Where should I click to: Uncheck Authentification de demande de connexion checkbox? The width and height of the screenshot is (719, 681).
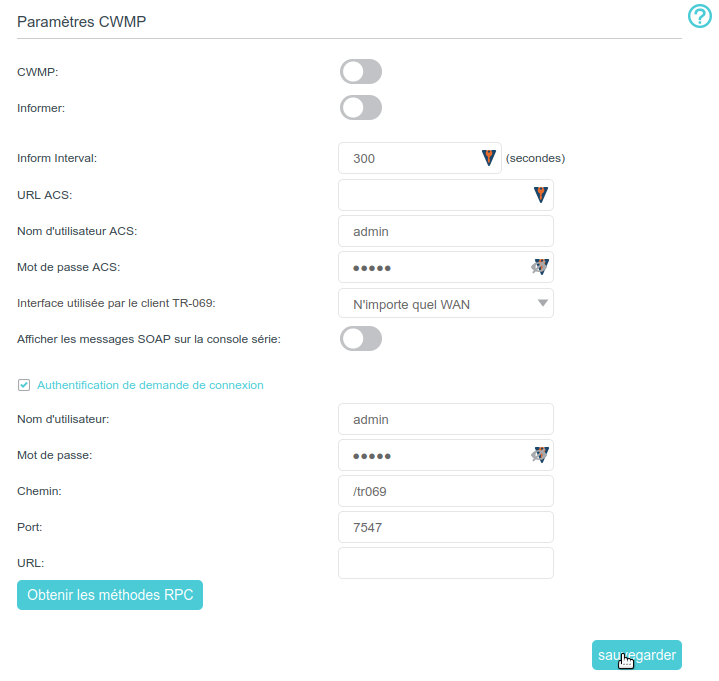tap(24, 385)
